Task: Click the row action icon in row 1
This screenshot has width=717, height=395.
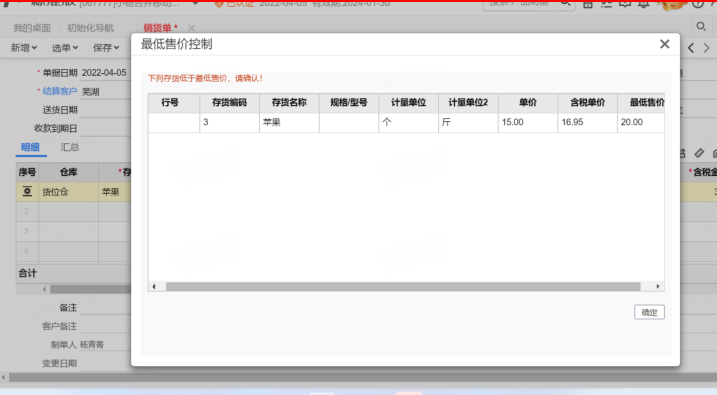Action: point(27,192)
